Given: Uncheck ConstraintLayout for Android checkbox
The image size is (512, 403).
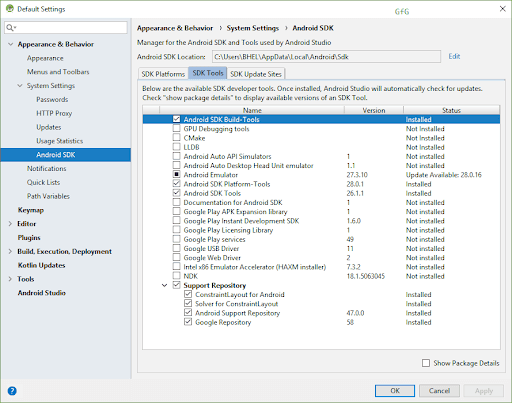Looking at the screenshot, I should (188, 294).
